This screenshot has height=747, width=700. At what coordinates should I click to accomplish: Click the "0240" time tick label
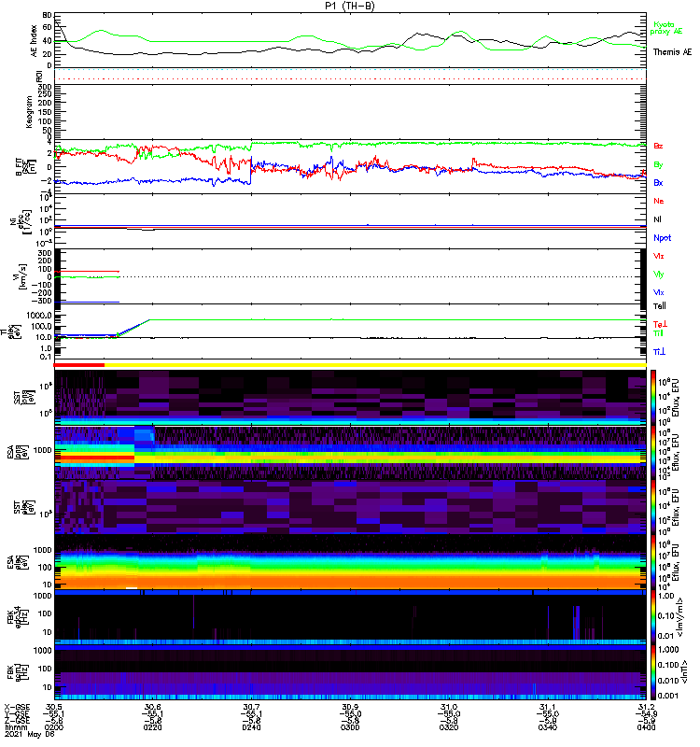point(251,727)
